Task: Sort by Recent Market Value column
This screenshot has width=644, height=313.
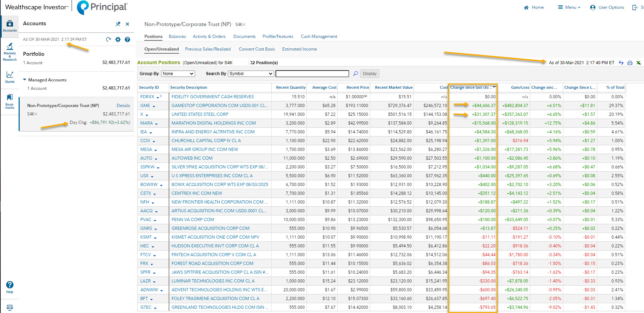Action: coord(393,87)
